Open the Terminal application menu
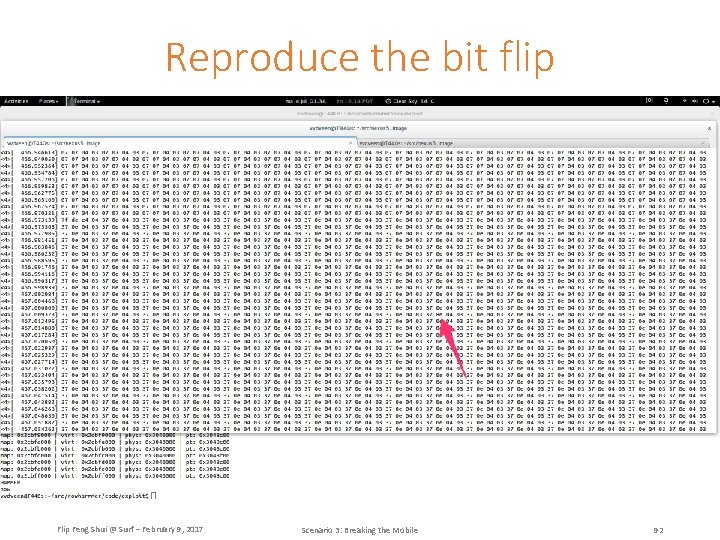The image size is (720, 540). 84,101
